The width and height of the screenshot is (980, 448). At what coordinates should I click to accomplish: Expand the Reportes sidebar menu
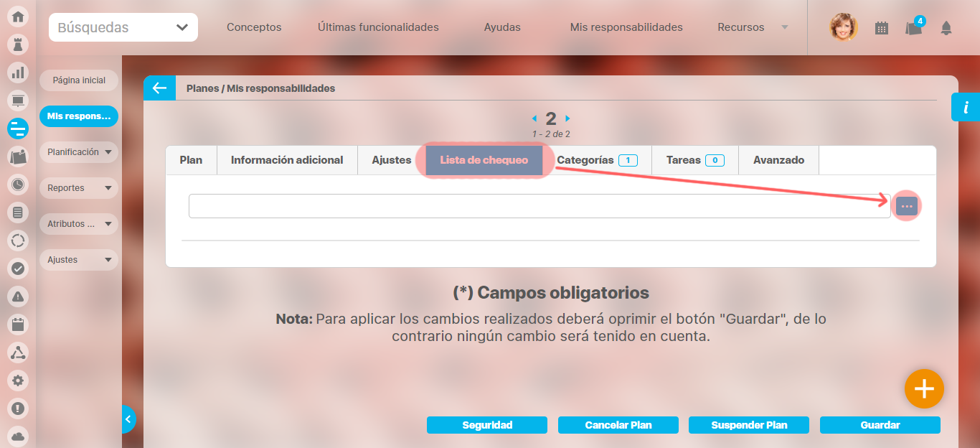[x=78, y=188]
